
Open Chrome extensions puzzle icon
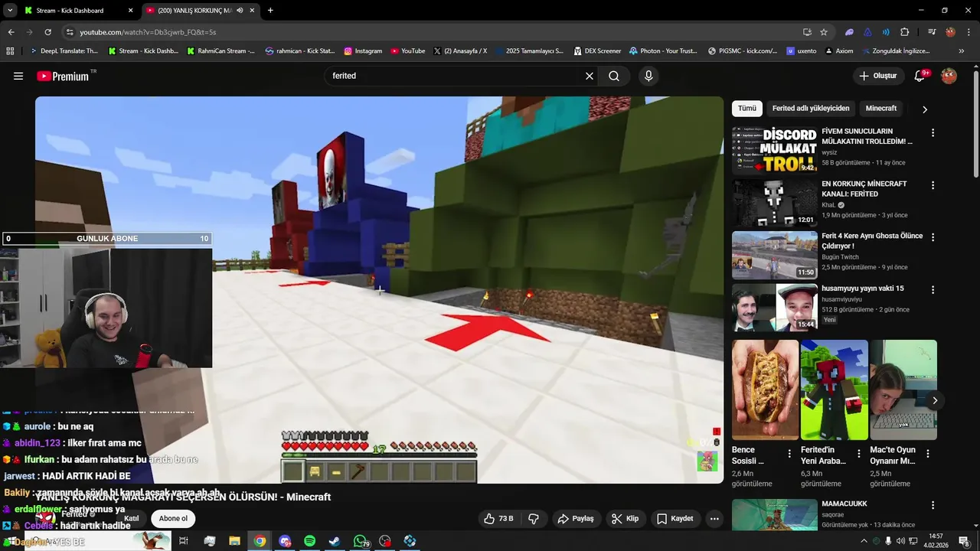[904, 32]
